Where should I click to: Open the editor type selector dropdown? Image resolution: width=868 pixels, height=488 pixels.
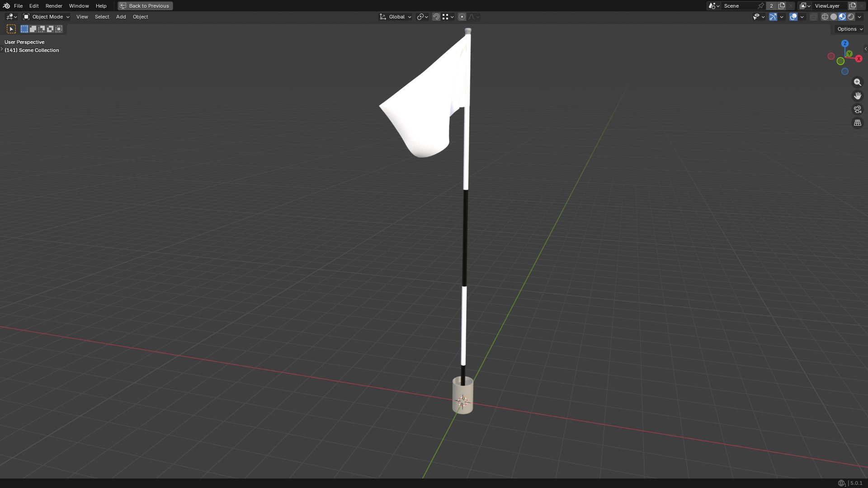point(11,17)
